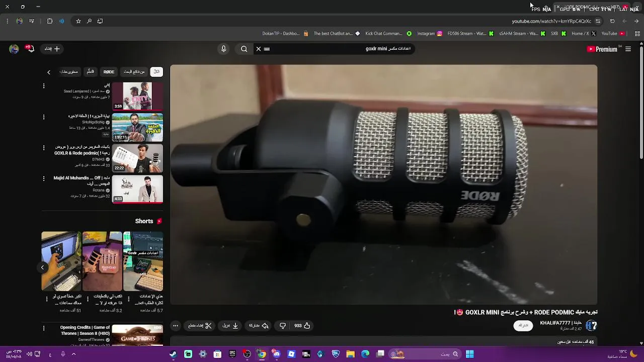The width and height of the screenshot is (644, 362).
Task: Open the Windows Start button on taskbar
Action: (470, 354)
